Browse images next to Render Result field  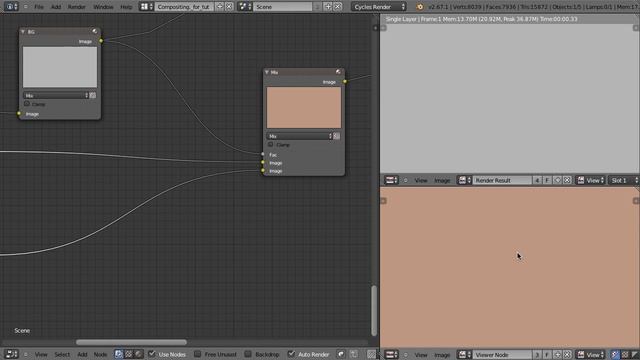pyautogui.click(x=464, y=180)
